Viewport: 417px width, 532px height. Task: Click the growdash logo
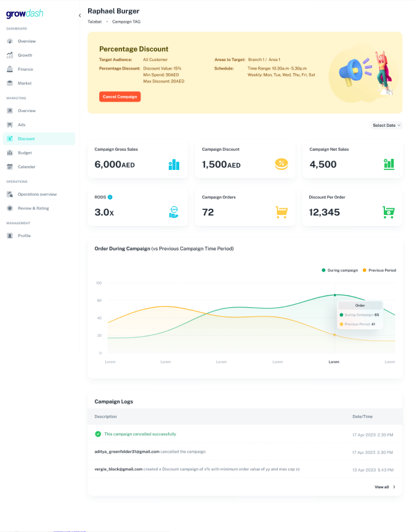pos(25,14)
